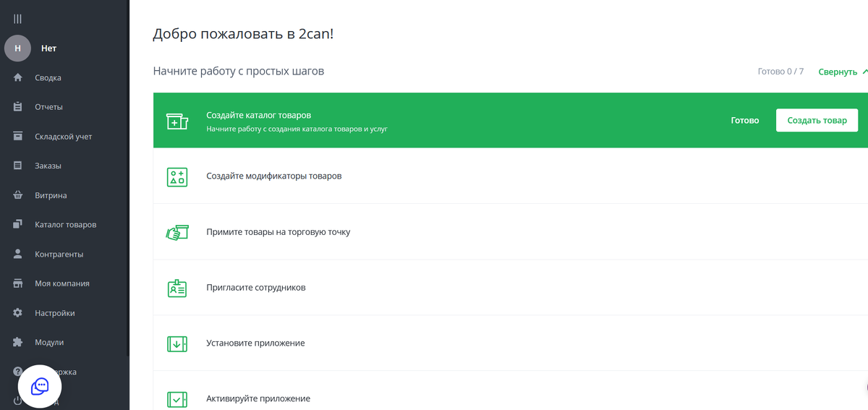This screenshot has width=868, height=410.
Task: Go to Моя компания section
Action: pyautogui.click(x=64, y=283)
